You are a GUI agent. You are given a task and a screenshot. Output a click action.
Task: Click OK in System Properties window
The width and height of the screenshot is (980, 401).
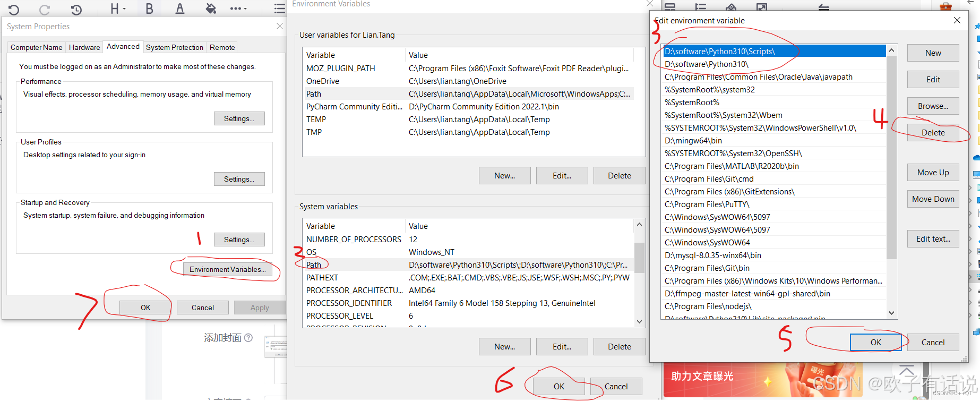[x=145, y=308]
